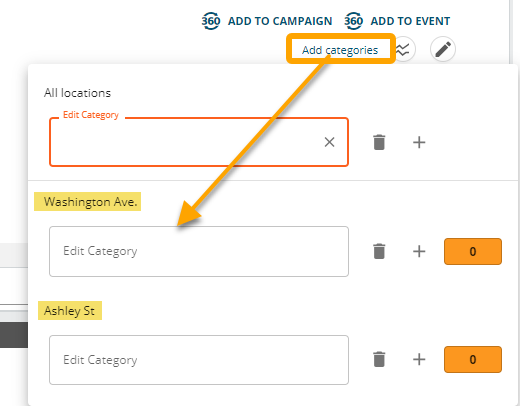Screen dimensions: 520x406
Task: Delete the Washington Ave. category row
Action: click(379, 251)
